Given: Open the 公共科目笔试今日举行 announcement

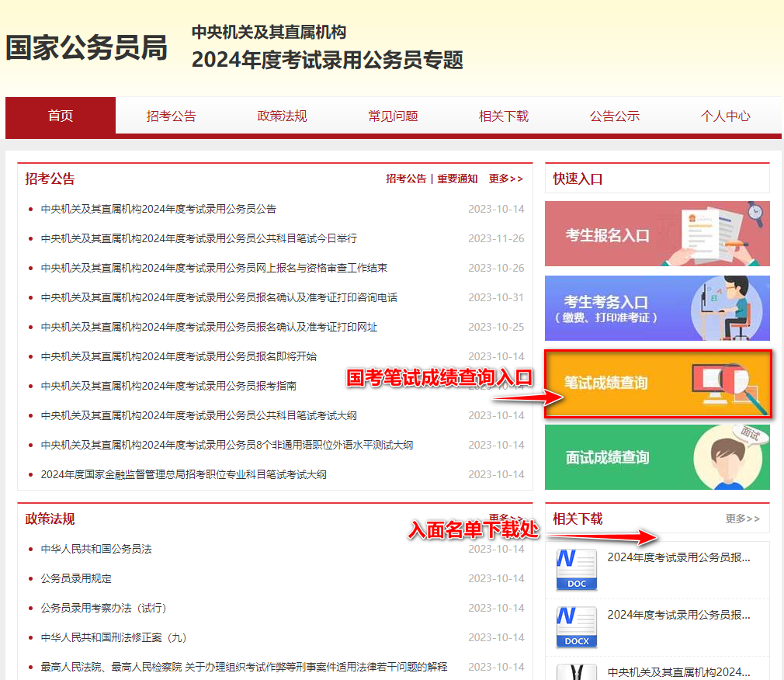Looking at the screenshot, I should pyautogui.click(x=199, y=238).
